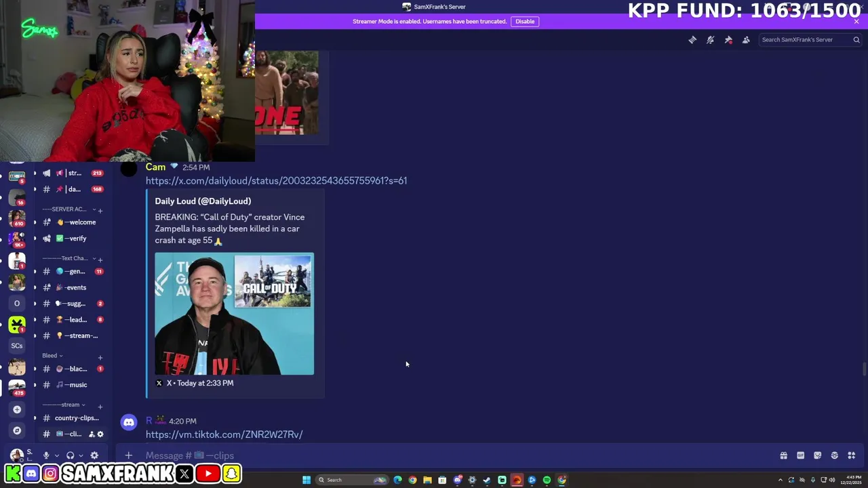Click the Discord logo avatar of R
The height and width of the screenshot is (488, 868).
129,423
